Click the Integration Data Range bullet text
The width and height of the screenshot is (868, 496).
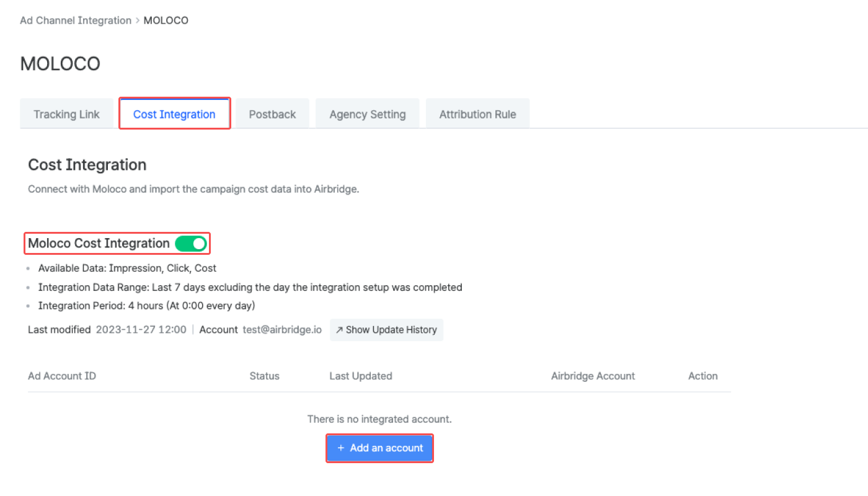[x=250, y=287]
